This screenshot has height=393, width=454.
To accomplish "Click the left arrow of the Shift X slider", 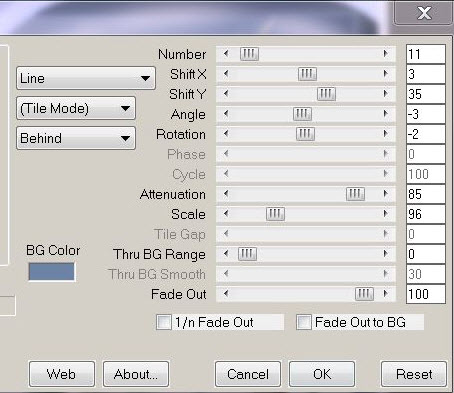I will [x=226, y=74].
